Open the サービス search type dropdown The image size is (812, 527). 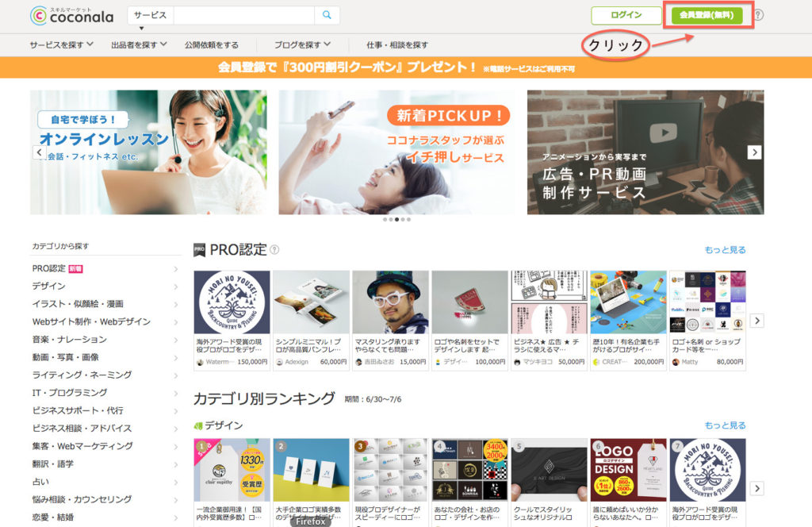coord(150,16)
